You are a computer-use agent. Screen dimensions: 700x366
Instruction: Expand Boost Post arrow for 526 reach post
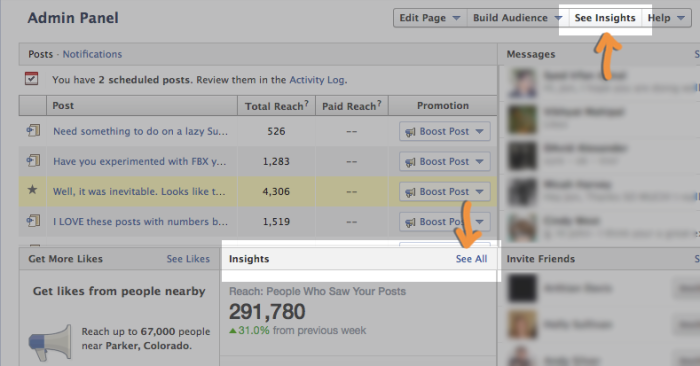tap(479, 132)
